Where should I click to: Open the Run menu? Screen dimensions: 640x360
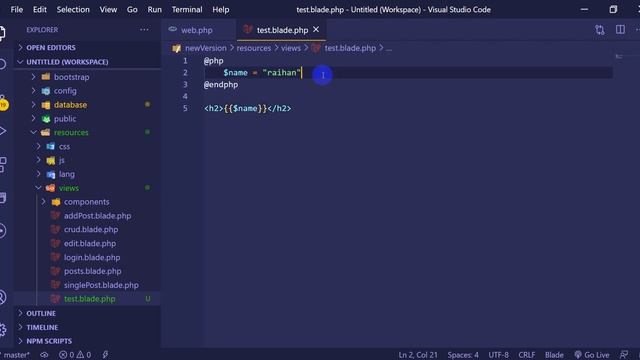click(x=155, y=9)
